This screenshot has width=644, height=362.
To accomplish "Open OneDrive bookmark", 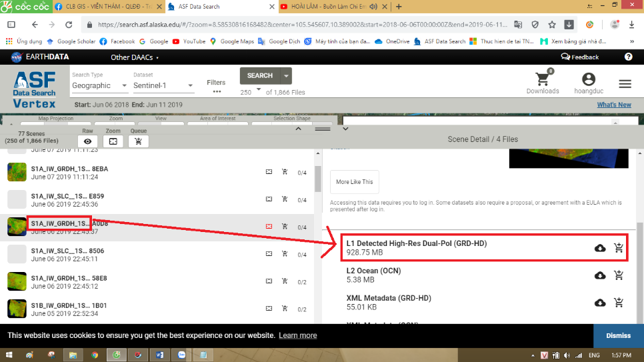I will pyautogui.click(x=392, y=41).
